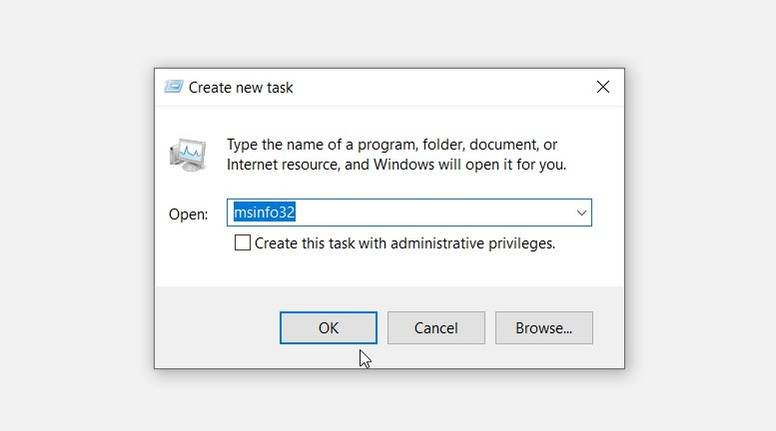The image size is (776, 431).
Task: Click empty title bar area beside title
Action: pos(440,87)
